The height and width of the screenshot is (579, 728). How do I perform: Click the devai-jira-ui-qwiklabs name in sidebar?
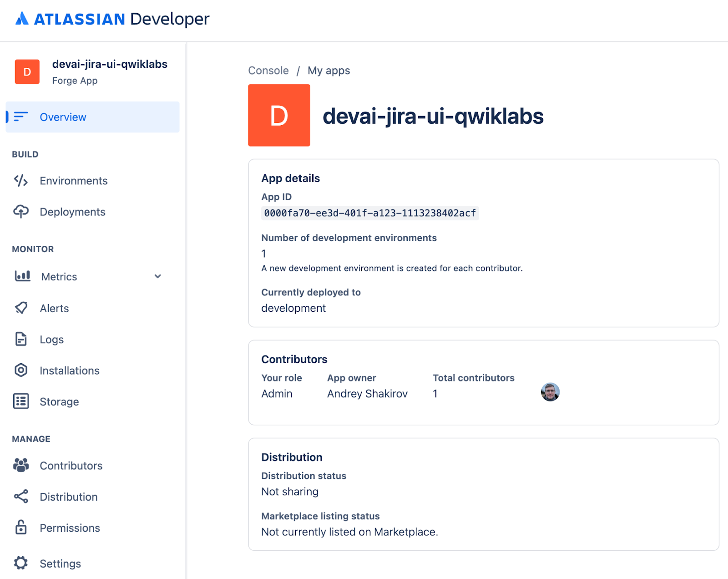point(110,64)
